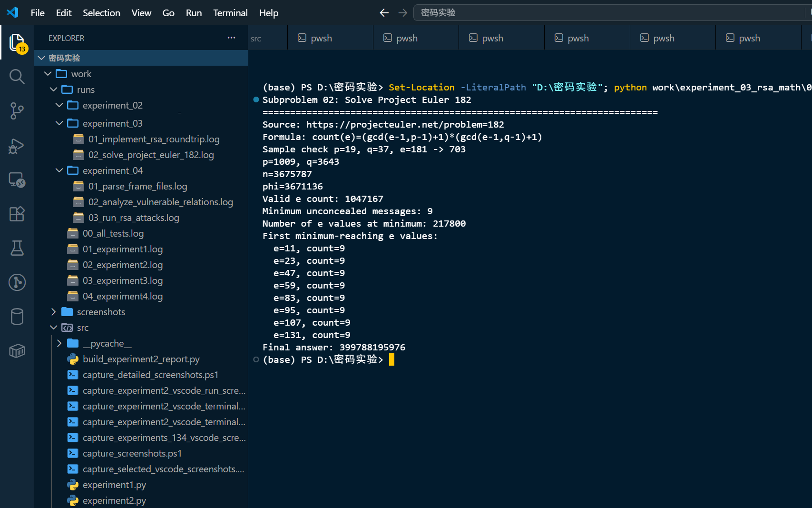
Task: Click the blue command success marker
Action: (x=256, y=100)
